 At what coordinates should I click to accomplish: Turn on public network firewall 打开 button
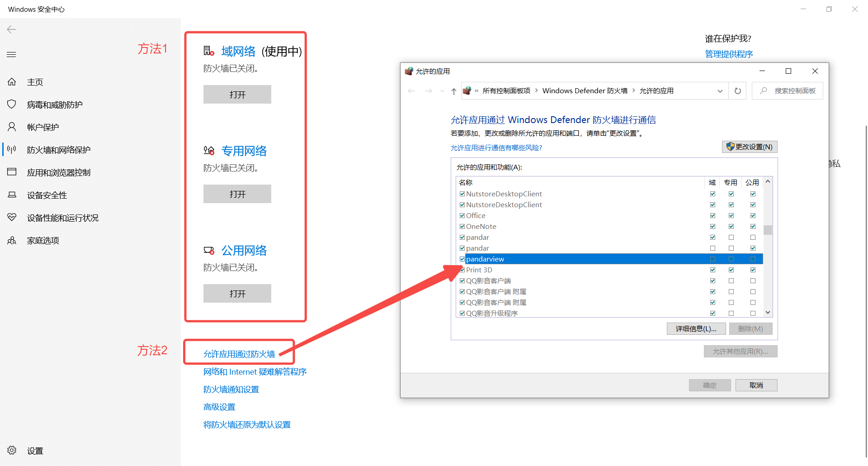tap(237, 294)
